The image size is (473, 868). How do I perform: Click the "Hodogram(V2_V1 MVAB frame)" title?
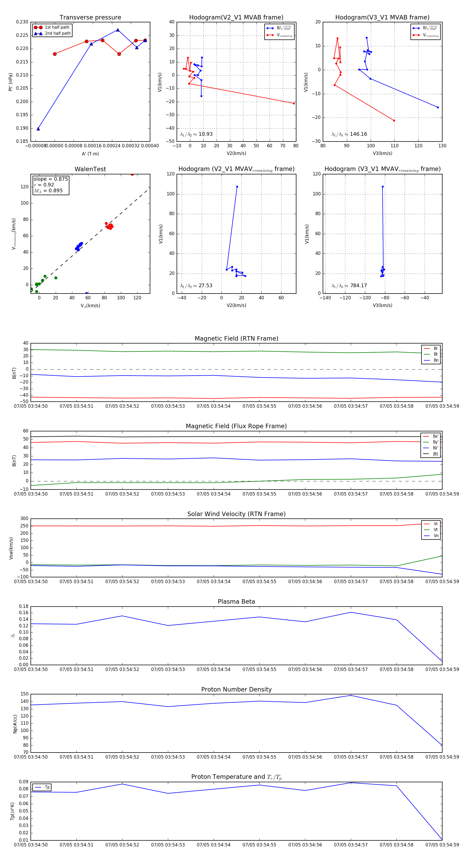coord(236,18)
